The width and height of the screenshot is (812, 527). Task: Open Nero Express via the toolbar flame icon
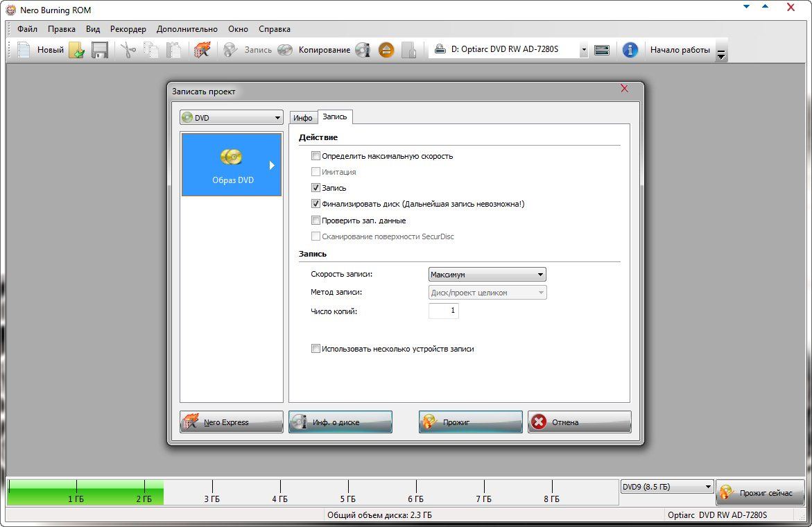(x=202, y=50)
